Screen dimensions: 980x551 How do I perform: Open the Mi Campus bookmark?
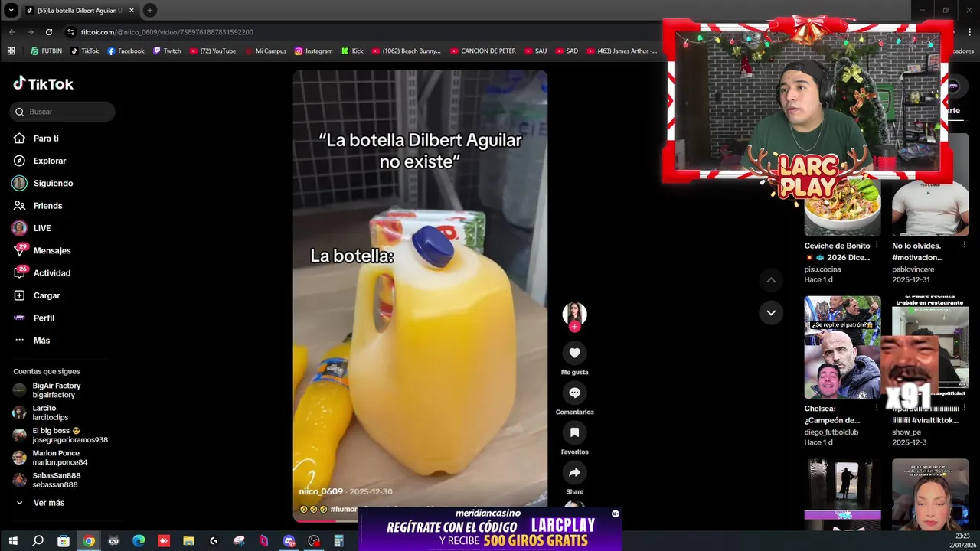(266, 51)
